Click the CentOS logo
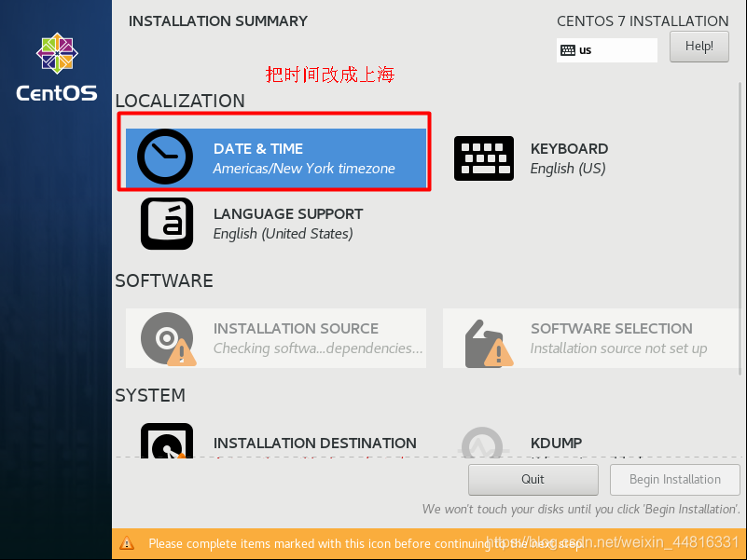 (x=57, y=67)
